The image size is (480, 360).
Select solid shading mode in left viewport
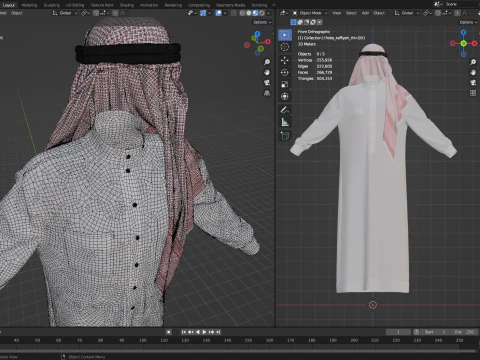point(249,13)
